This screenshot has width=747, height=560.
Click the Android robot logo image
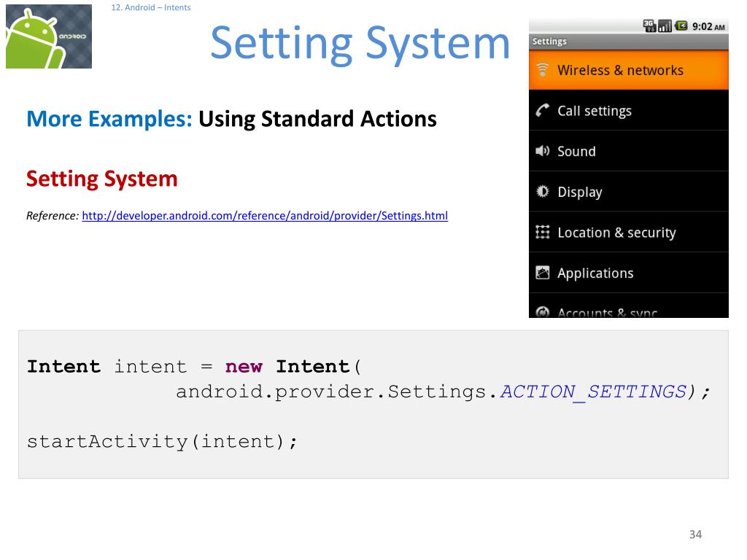[x=49, y=36]
